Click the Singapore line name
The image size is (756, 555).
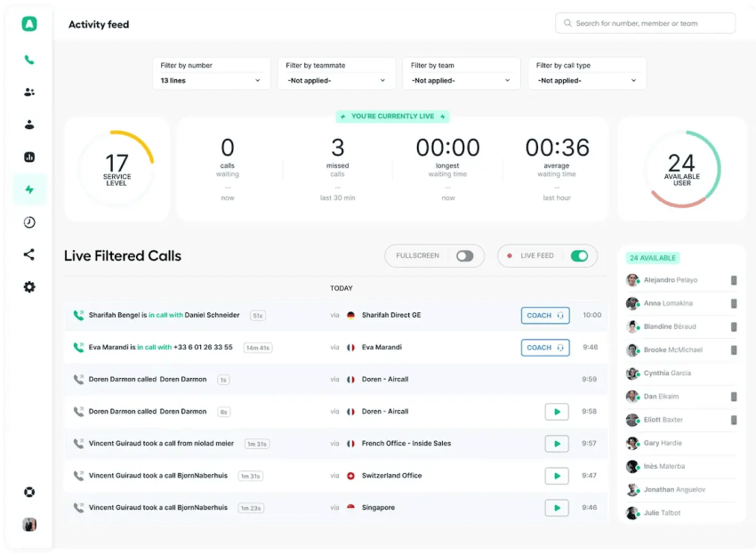[x=378, y=507]
